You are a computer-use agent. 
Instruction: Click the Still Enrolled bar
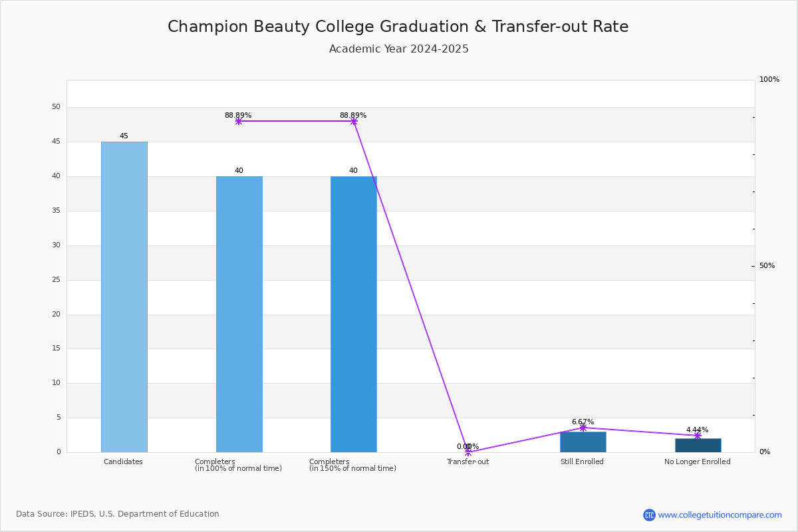[583, 442]
